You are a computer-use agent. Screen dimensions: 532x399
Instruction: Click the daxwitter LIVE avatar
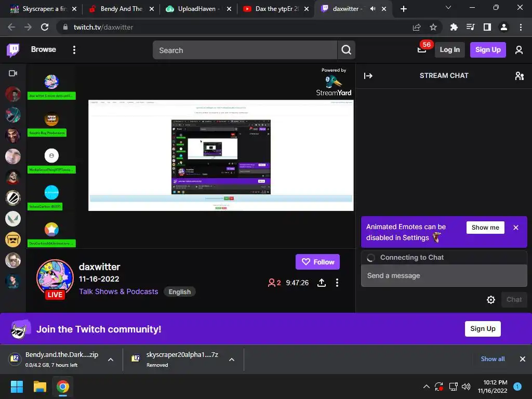[55, 279]
